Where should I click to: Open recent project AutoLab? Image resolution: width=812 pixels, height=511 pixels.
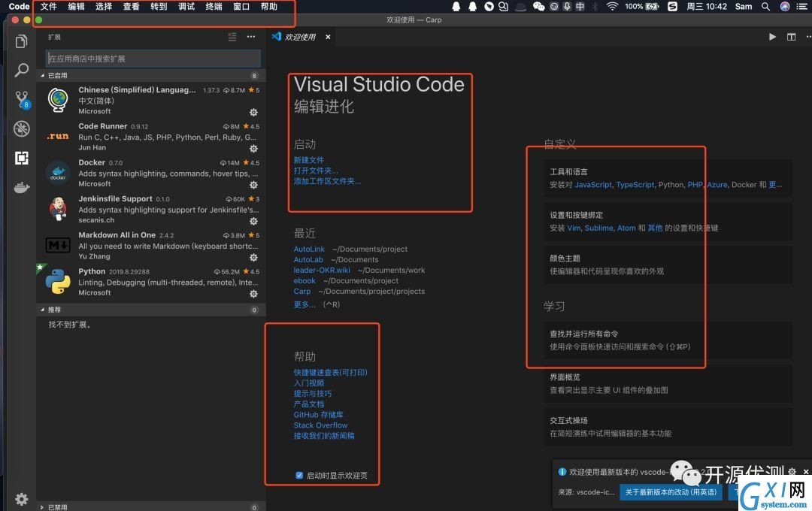(308, 259)
